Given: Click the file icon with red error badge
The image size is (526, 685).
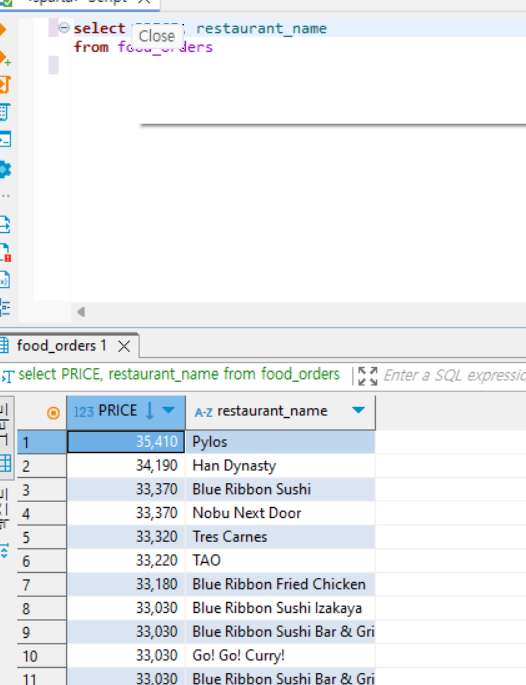Looking at the screenshot, I should [5, 252].
